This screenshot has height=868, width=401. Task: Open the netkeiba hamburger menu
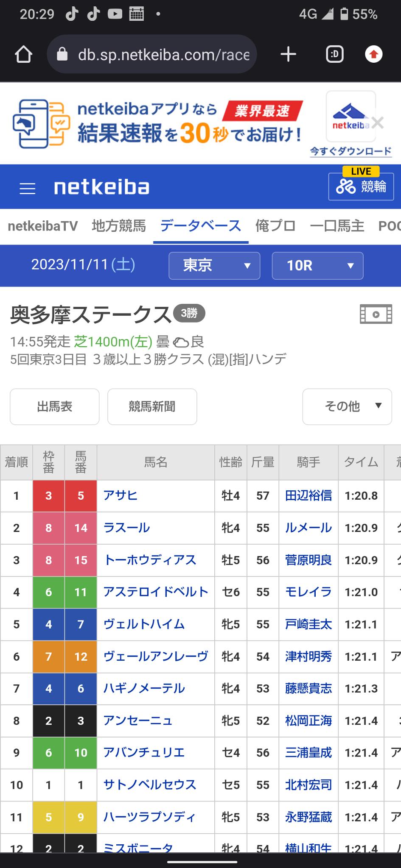click(28, 188)
